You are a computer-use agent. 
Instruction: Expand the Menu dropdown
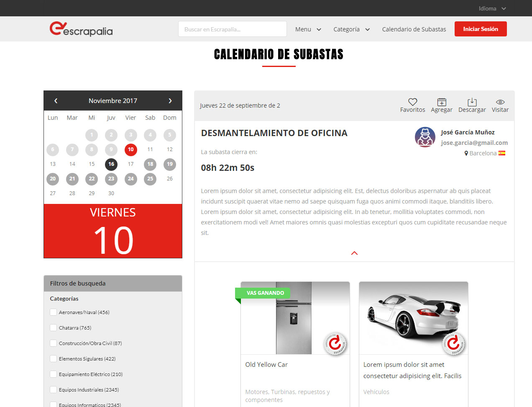tap(308, 29)
